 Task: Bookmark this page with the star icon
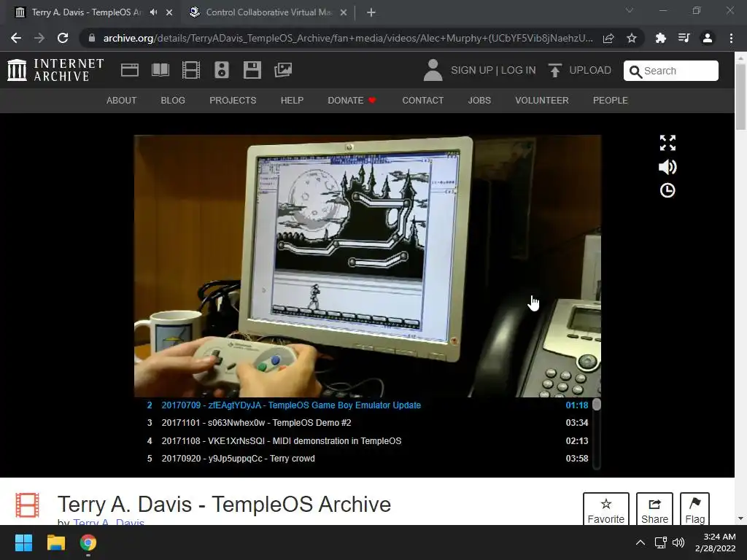(632, 38)
